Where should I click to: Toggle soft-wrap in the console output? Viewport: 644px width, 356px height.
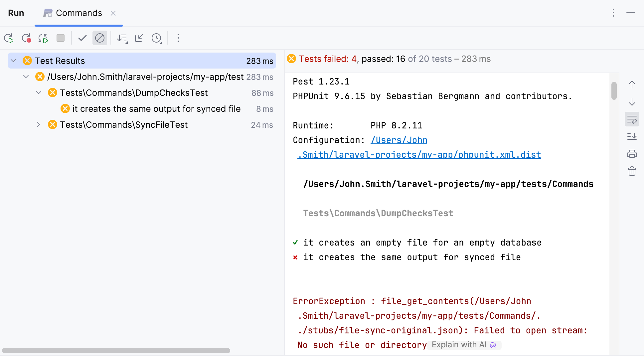click(632, 119)
